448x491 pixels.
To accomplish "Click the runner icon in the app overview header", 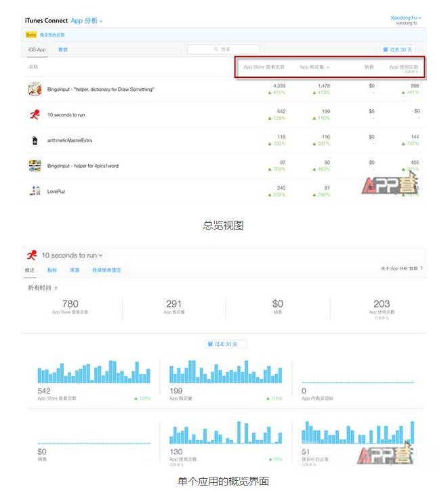I will (x=31, y=255).
